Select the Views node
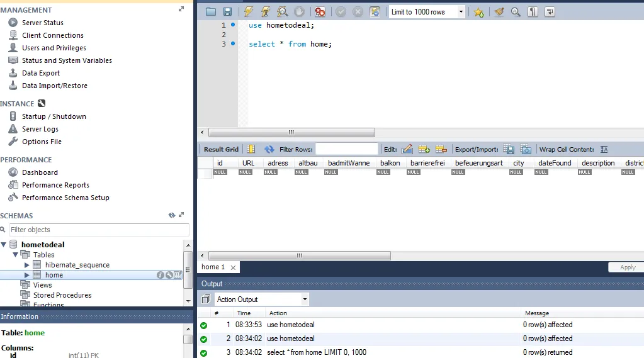 pos(42,285)
